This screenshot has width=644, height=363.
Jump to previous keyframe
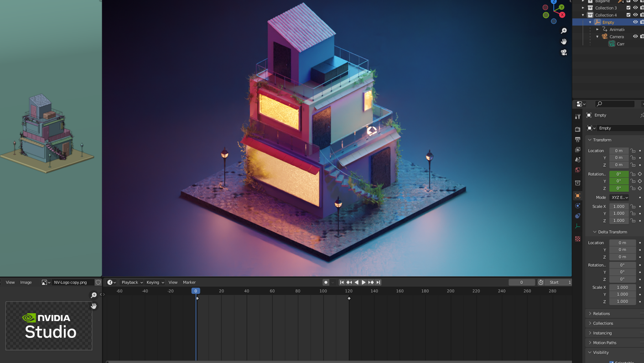coord(349,282)
